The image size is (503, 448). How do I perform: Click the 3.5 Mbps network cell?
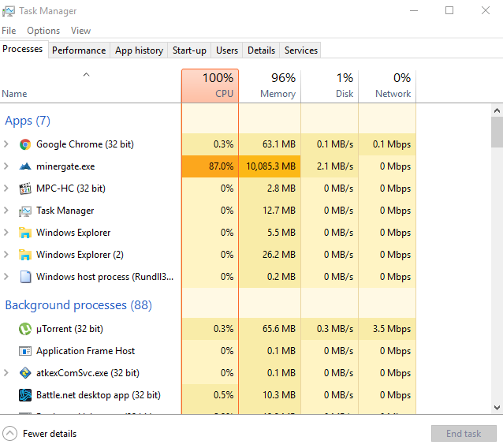coord(387,329)
